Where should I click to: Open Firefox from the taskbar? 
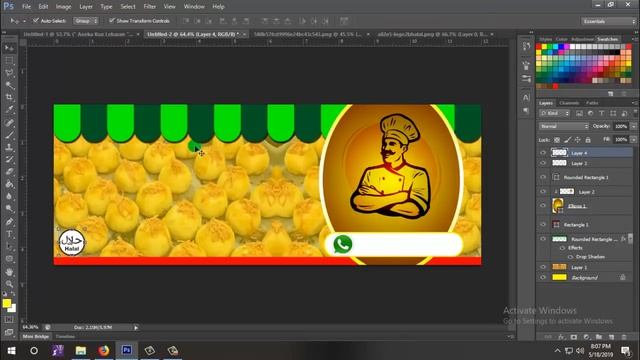(104, 350)
